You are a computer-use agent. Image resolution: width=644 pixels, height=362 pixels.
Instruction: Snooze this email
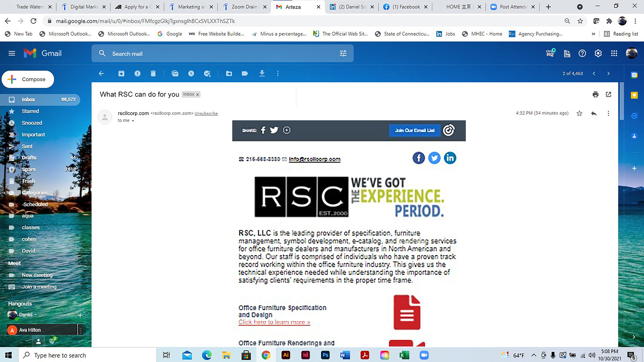point(191,74)
